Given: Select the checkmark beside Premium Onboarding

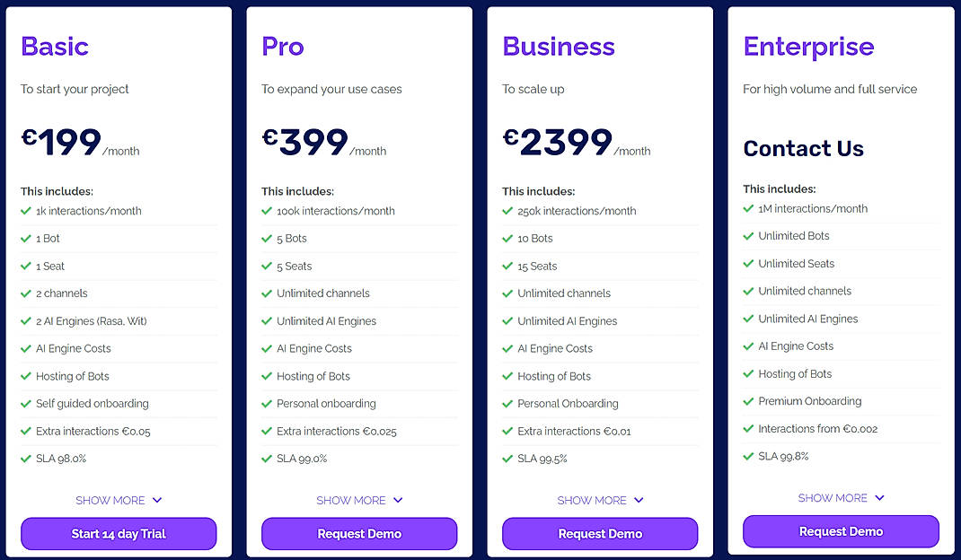Looking at the screenshot, I should pos(748,401).
